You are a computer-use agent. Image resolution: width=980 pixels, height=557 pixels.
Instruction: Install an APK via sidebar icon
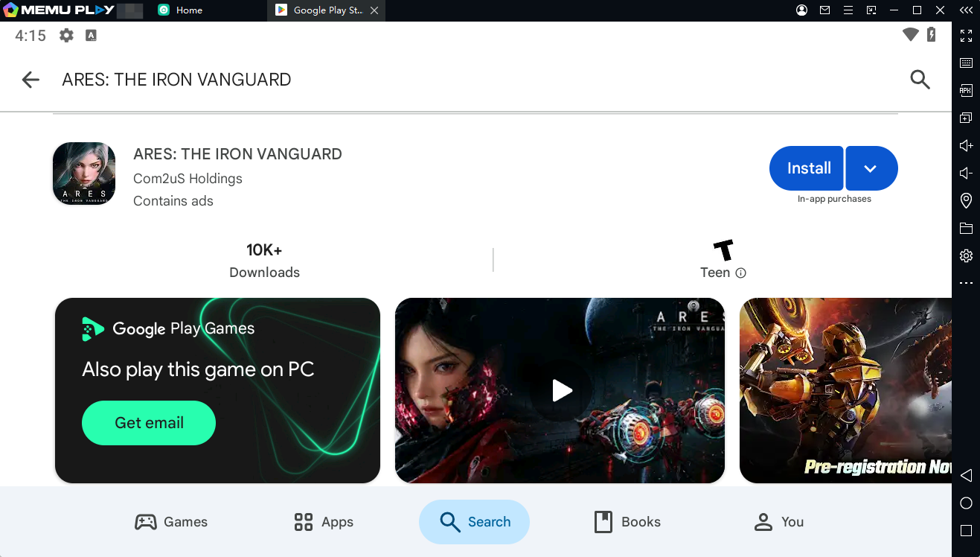[x=966, y=90]
